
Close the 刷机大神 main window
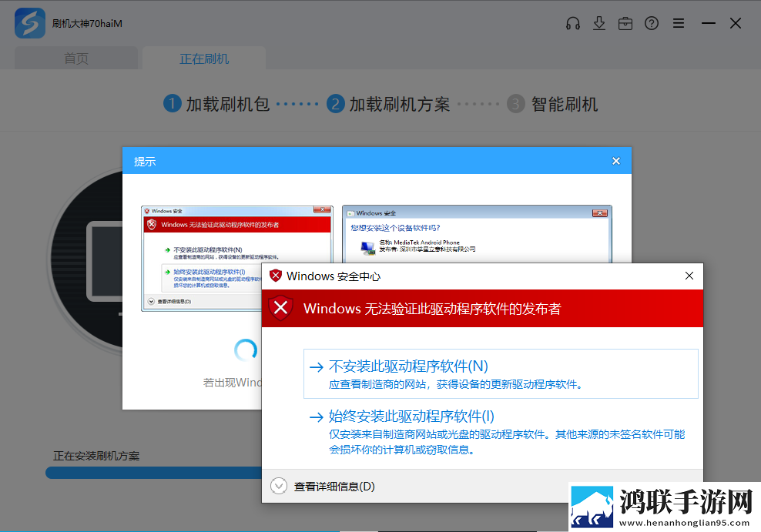(736, 23)
